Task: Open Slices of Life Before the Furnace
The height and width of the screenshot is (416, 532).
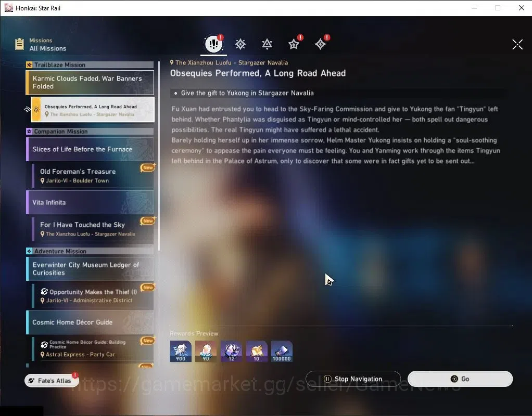Action: [90, 149]
